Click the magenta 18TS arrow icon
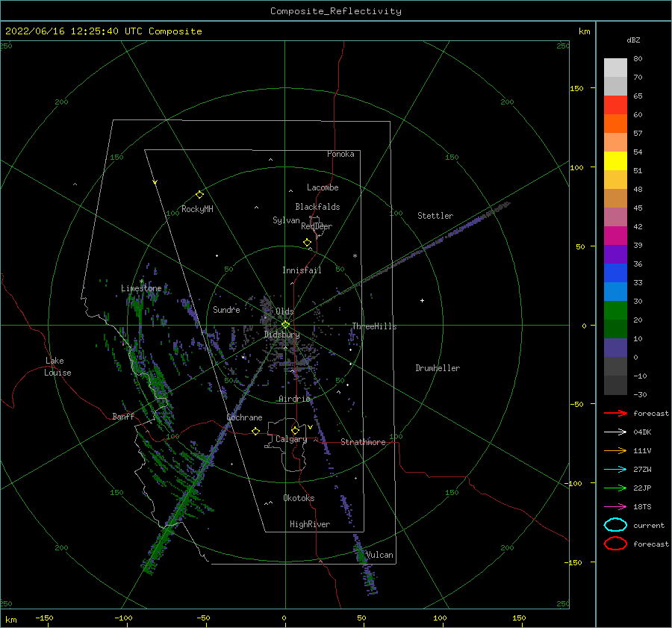Viewport: 672px width, 628px height. coord(615,507)
